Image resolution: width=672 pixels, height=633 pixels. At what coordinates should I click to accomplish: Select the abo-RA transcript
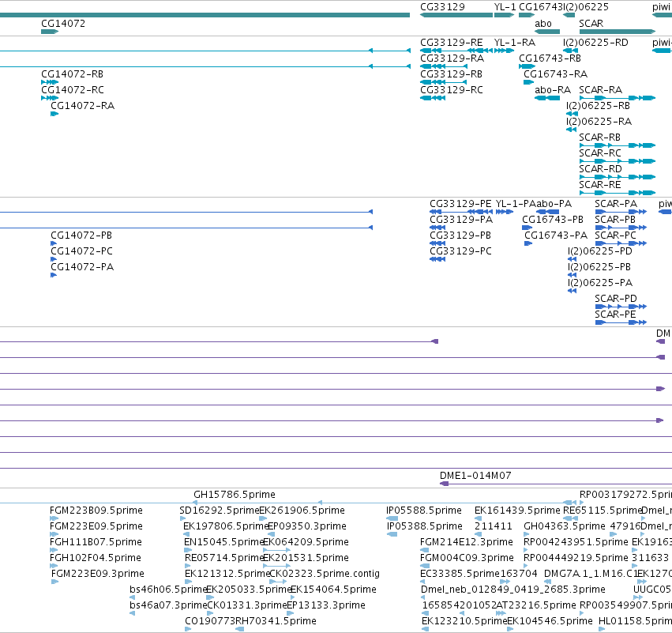pyautogui.click(x=553, y=90)
